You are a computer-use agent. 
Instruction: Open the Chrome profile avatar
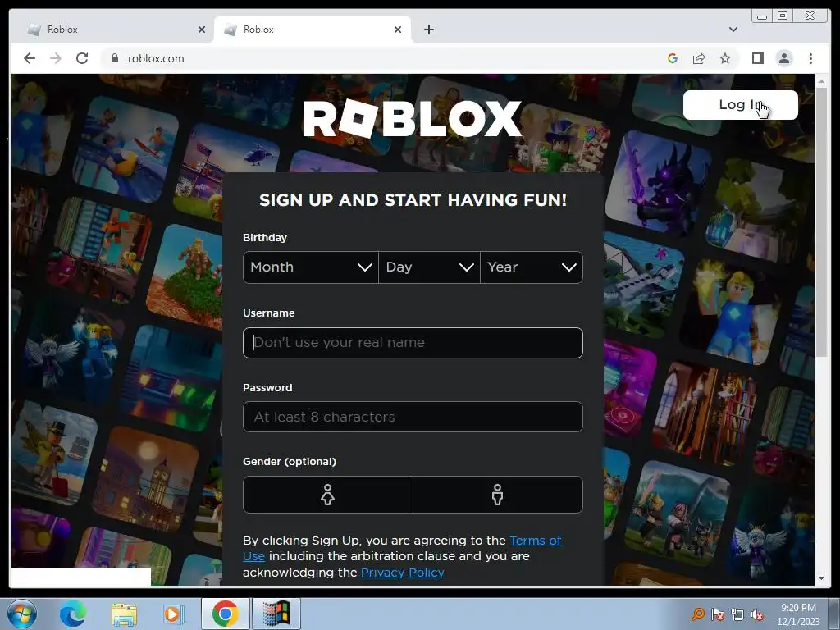coord(783,58)
